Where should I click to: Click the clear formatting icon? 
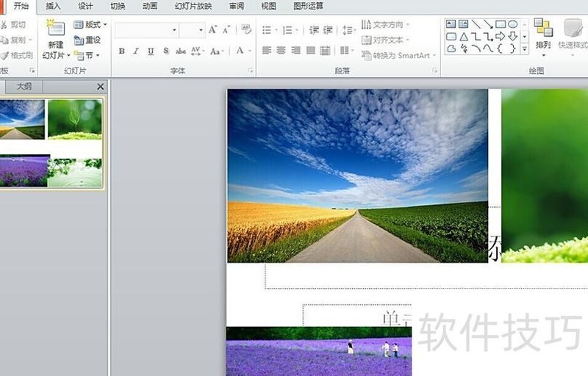tap(246, 30)
